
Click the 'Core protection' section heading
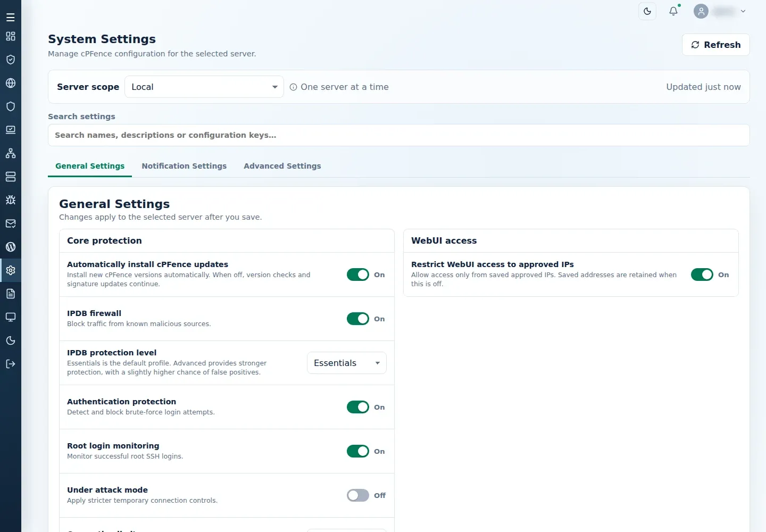[104, 240]
